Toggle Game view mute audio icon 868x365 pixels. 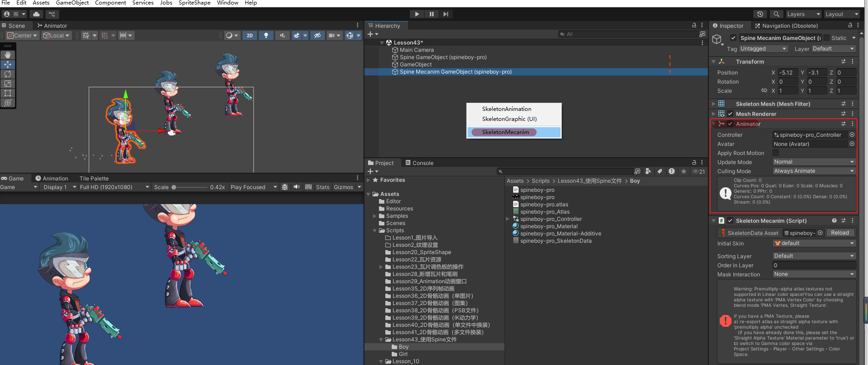click(297, 187)
